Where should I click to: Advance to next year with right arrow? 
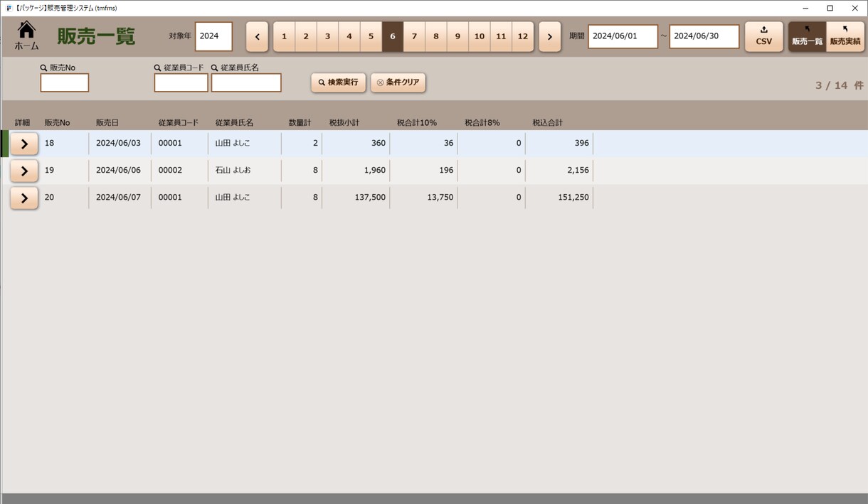tap(550, 36)
